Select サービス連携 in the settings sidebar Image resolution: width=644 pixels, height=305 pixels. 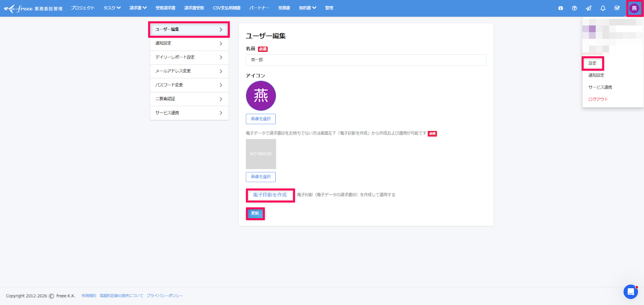(x=189, y=113)
